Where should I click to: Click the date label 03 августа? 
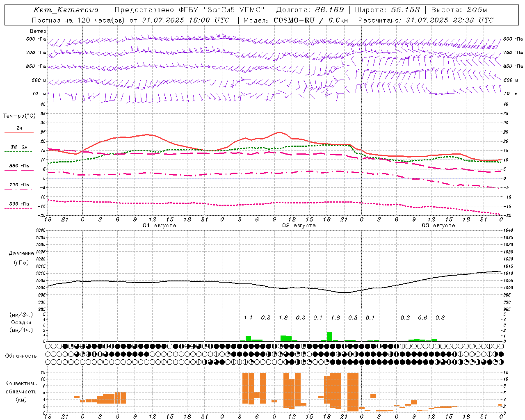click(438, 226)
